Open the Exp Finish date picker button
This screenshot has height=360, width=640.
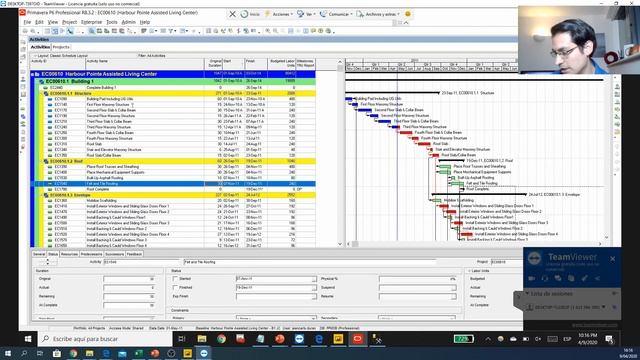tap(314, 297)
